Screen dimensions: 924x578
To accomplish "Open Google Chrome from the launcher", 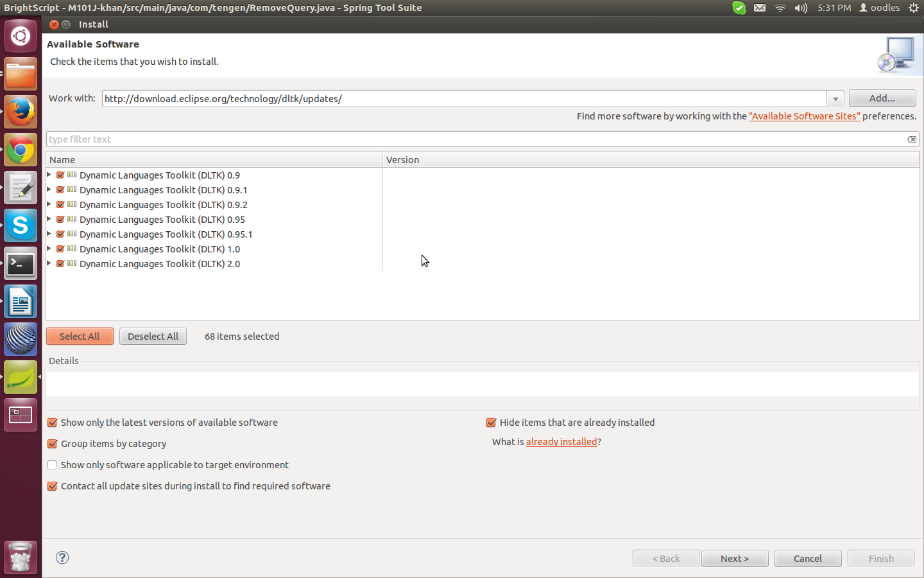I will click(21, 149).
